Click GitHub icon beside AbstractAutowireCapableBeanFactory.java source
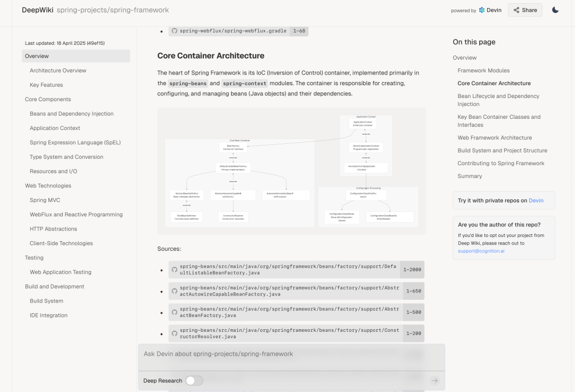 click(x=175, y=291)
